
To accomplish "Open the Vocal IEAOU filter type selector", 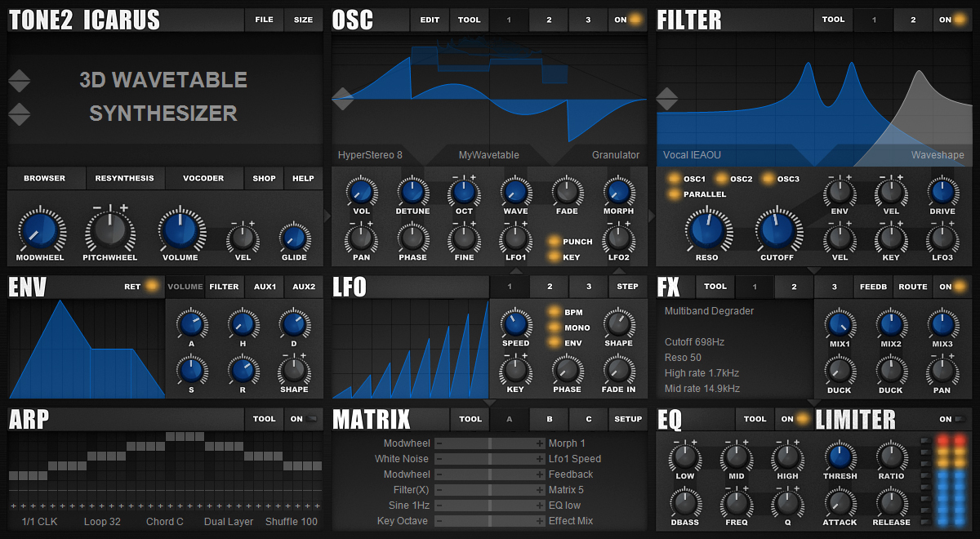I will [x=692, y=154].
